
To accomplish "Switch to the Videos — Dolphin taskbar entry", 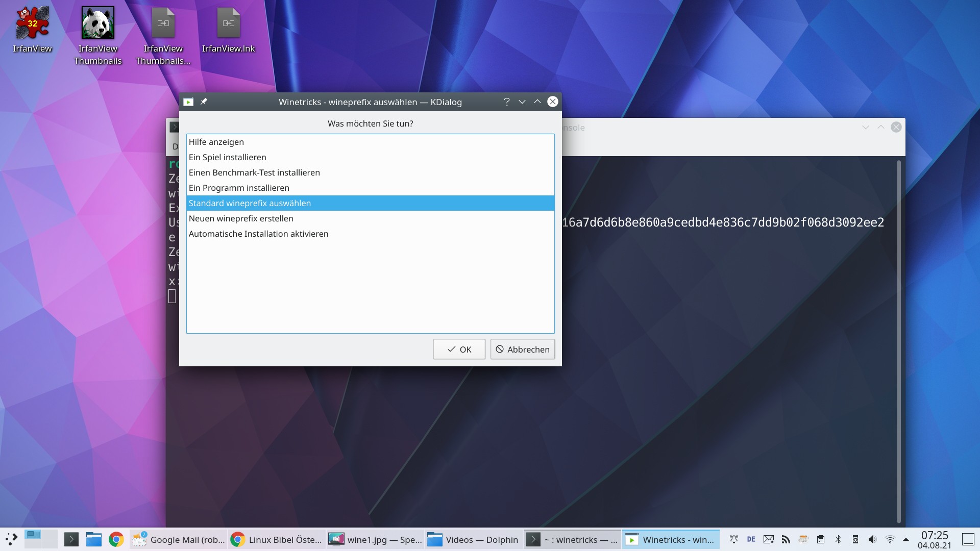I will (x=472, y=539).
